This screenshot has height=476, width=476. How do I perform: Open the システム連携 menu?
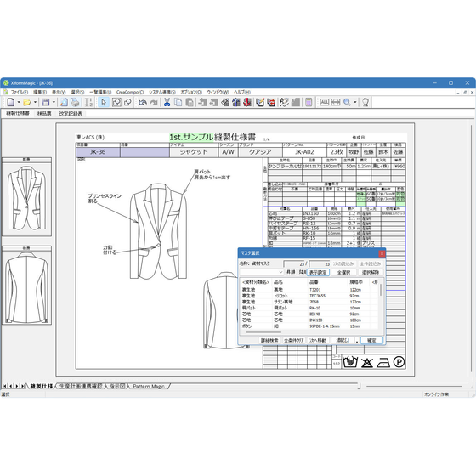(162, 92)
